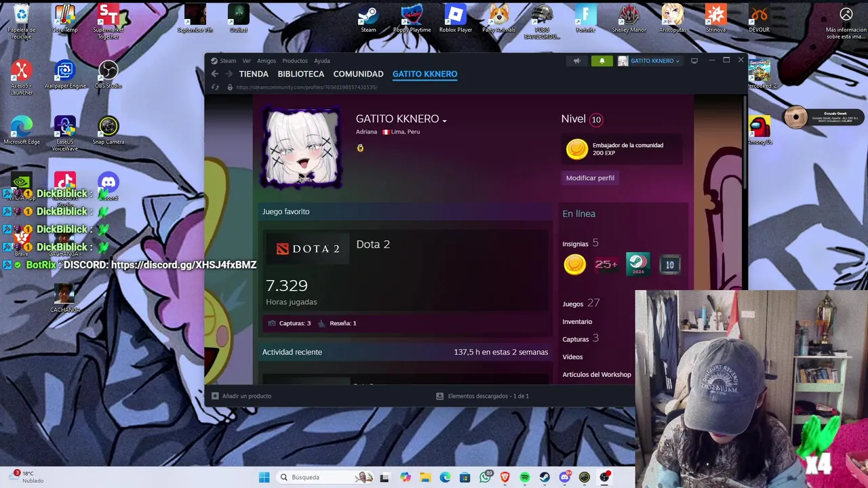
Task: Select the Steam 2024 badge
Action: click(x=637, y=264)
